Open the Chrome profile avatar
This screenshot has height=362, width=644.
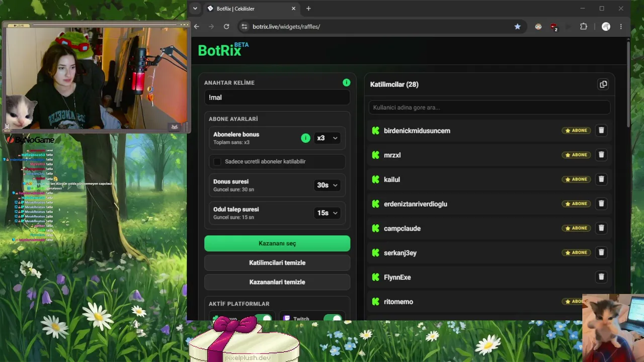pyautogui.click(x=606, y=27)
